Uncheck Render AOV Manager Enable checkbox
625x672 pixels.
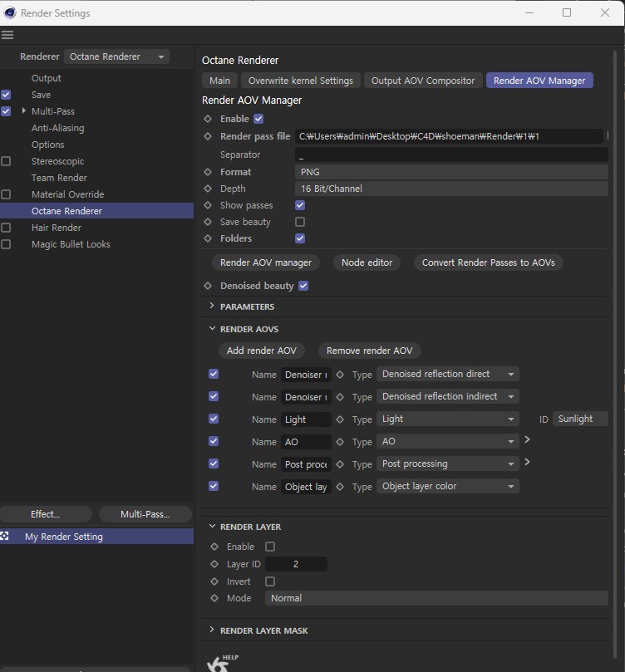(x=258, y=119)
